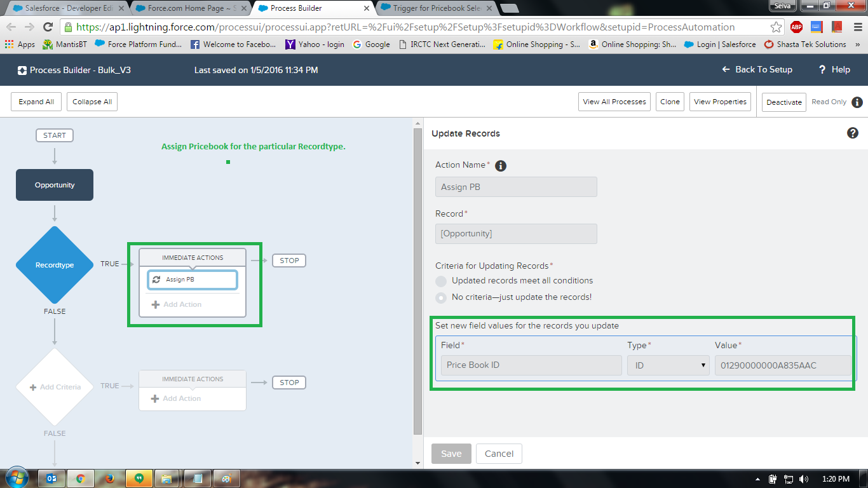868x488 pixels.
Task: Open Firefox from the taskbar
Action: 109,478
